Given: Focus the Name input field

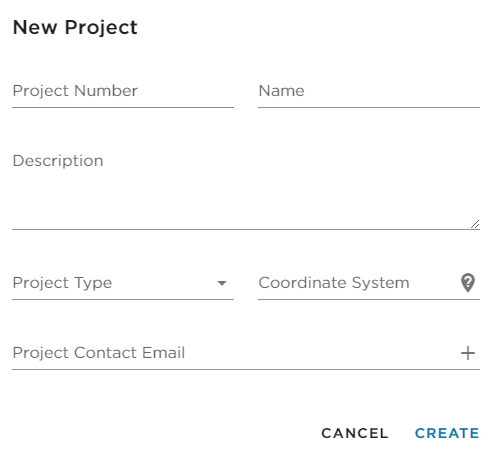Looking at the screenshot, I should [369, 91].
